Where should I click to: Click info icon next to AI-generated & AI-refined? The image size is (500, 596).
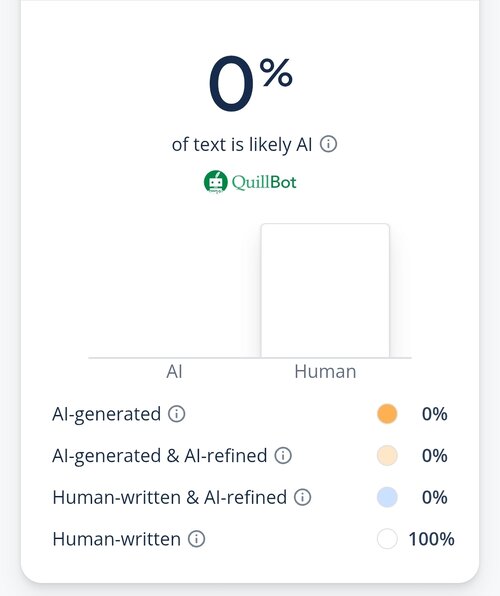click(x=283, y=455)
